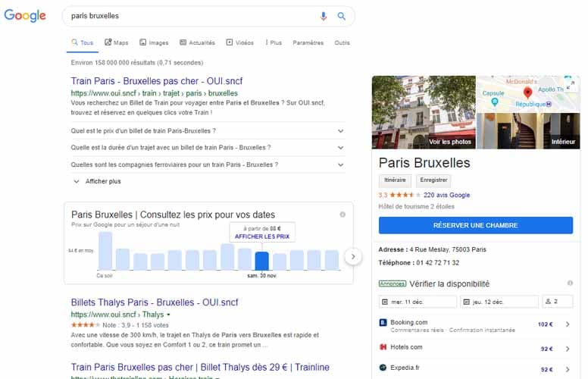588x379 pixels.
Task: Click RÉSERVER UNE CHAMBRE button
Action: [x=476, y=225]
